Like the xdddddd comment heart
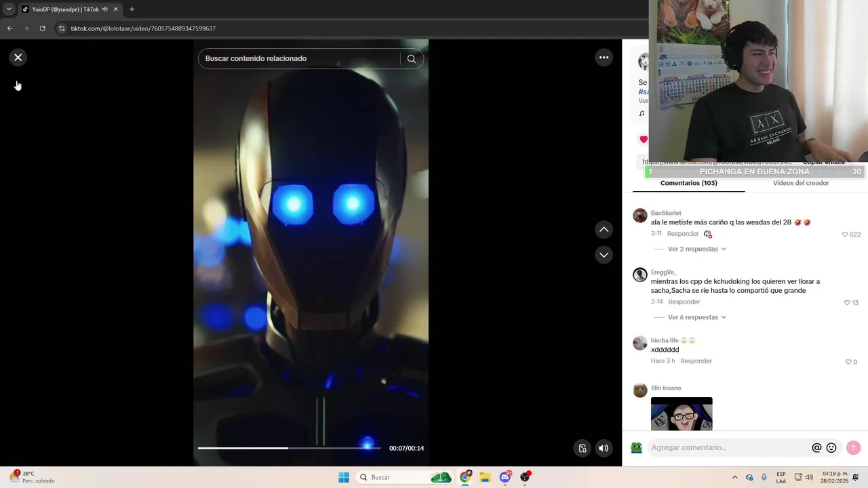Image resolution: width=868 pixels, height=488 pixels. point(848,362)
